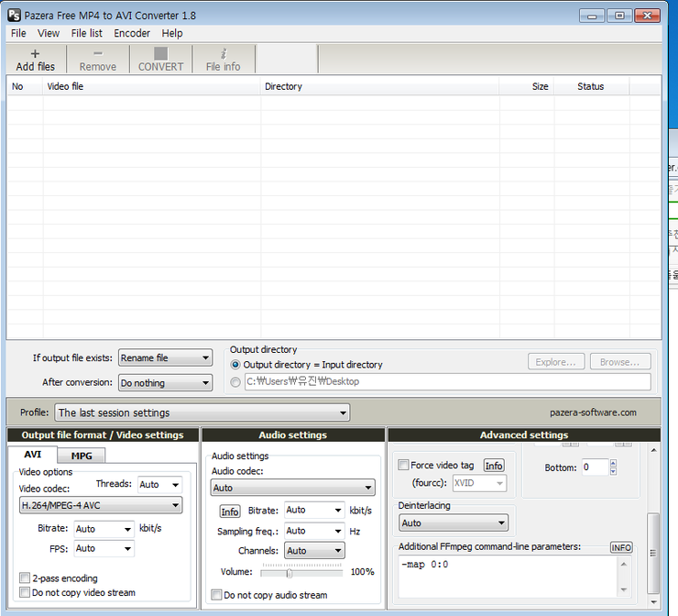Click Advanced settings scroll up arrow
Image resolution: width=678 pixels, height=616 pixels.
tap(653, 450)
